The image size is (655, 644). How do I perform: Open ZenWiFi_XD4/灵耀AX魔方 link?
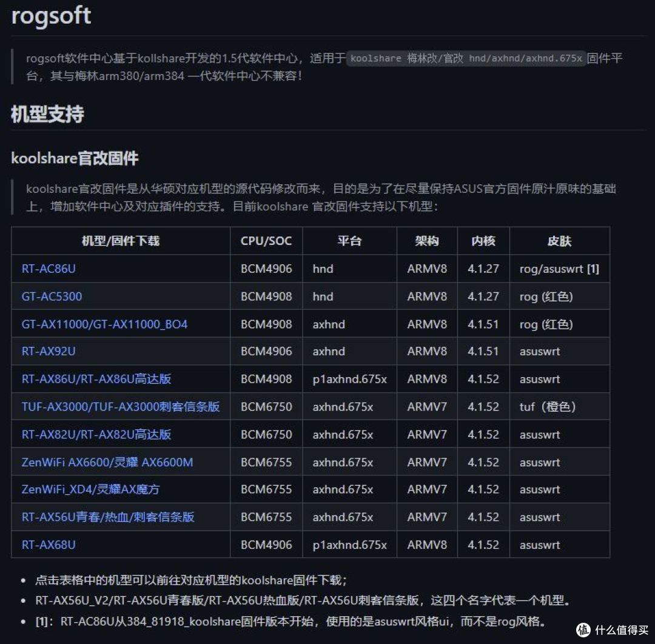pyautogui.click(x=90, y=489)
